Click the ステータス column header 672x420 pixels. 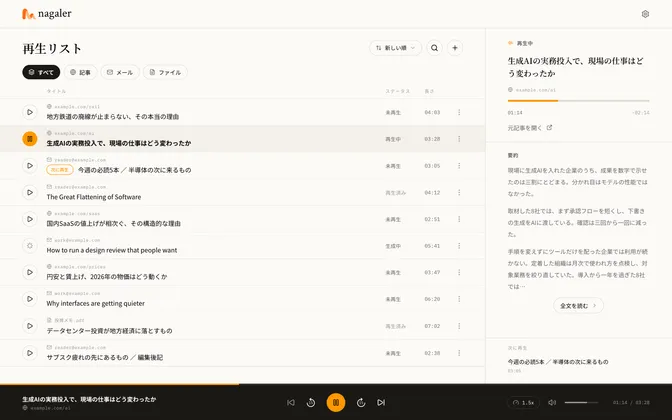click(x=397, y=91)
